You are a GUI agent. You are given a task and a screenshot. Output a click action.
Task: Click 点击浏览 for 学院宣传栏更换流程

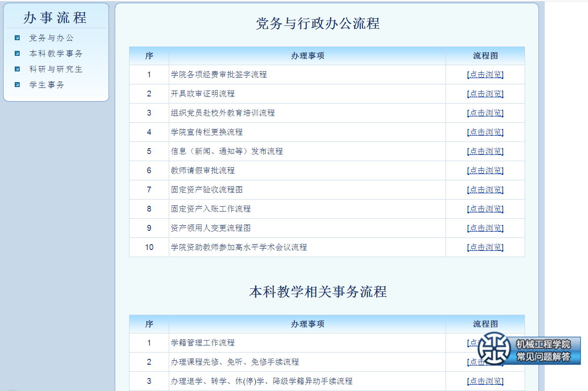pyautogui.click(x=485, y=132)
